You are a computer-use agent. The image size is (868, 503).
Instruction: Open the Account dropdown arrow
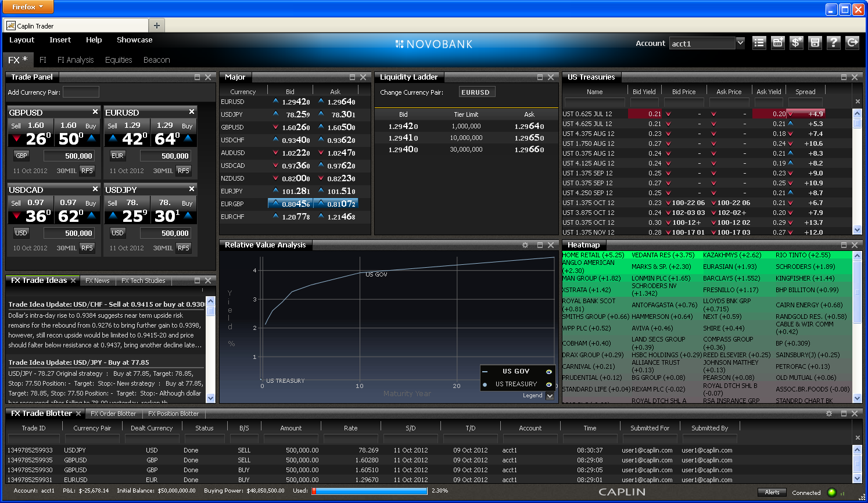point(740,43)
